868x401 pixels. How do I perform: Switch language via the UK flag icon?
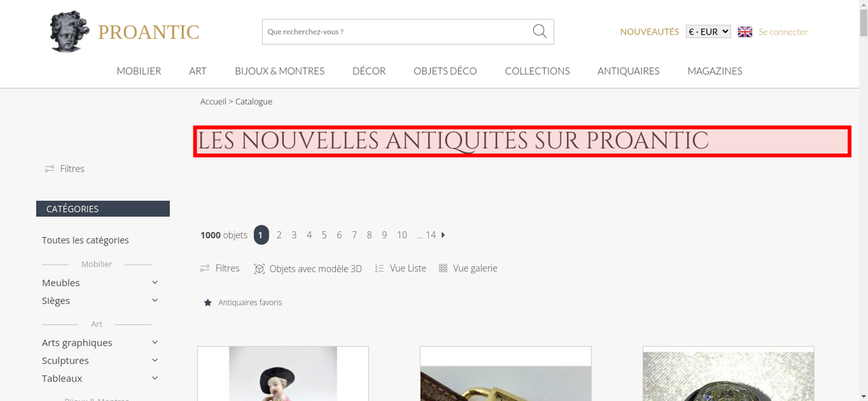745,32
